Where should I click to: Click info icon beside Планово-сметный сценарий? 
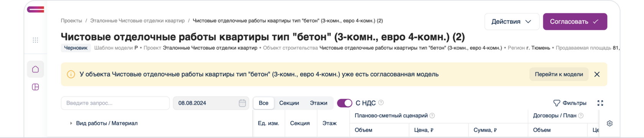(x=432, y=116)
